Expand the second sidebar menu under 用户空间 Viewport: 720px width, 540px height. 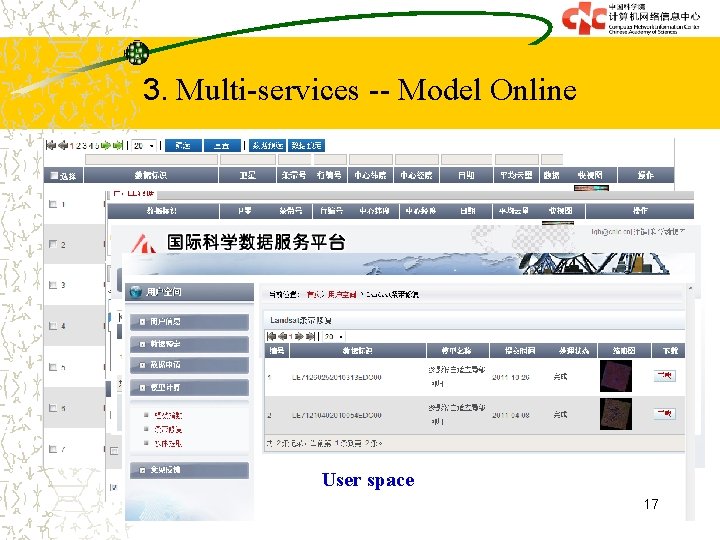[189, 343]
